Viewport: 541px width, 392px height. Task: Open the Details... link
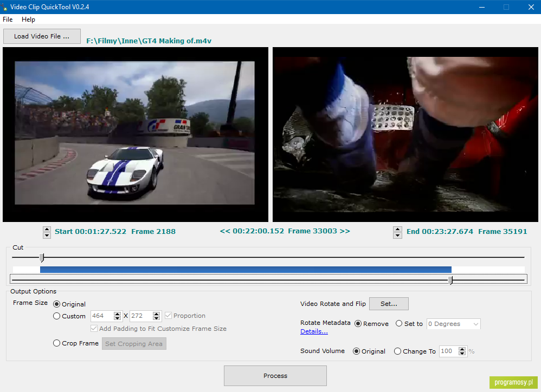tap(314, 331)
